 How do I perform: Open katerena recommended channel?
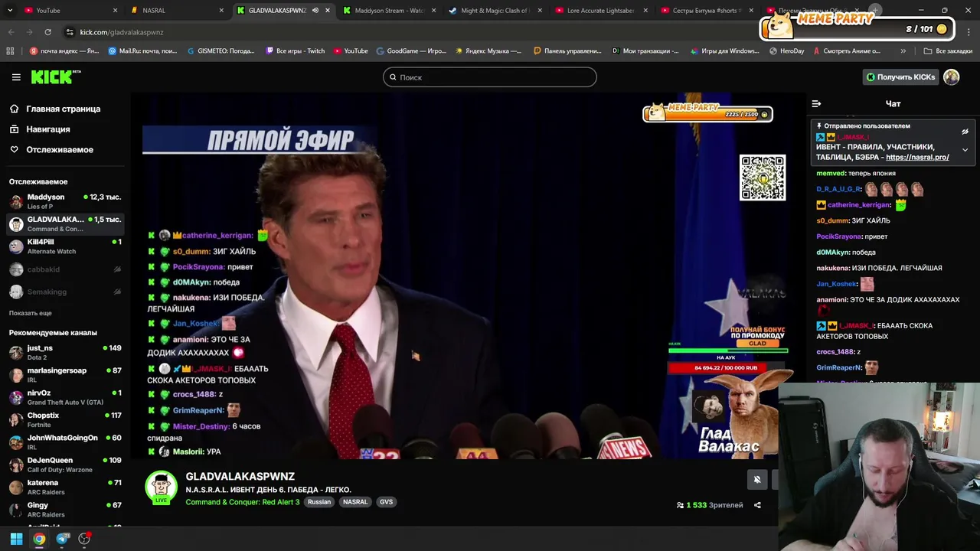coord(64,487)
